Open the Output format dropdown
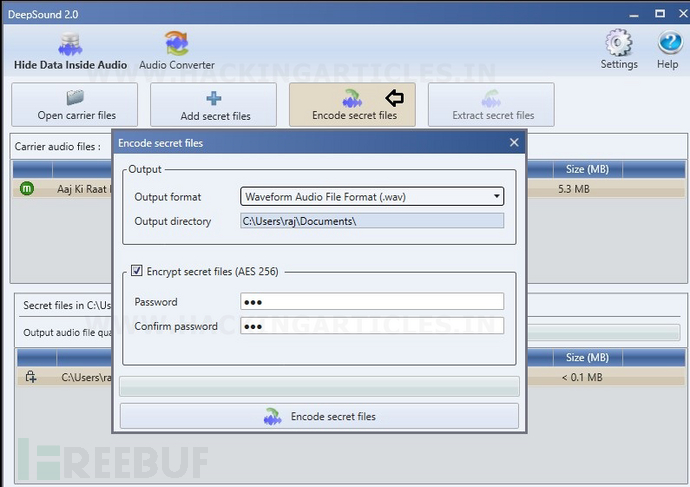The image size is (690, 487). [372, 197]
